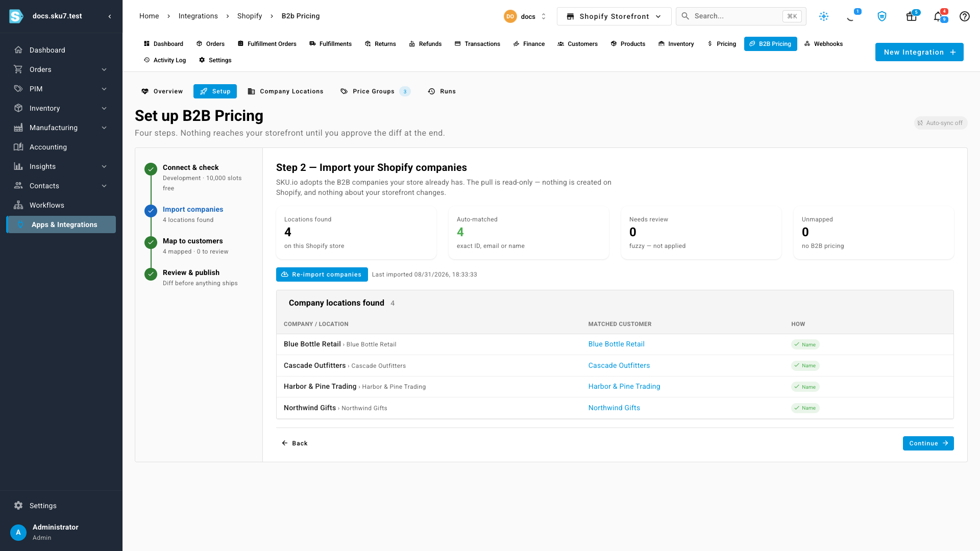This screenshot has width=980, height=551.
Task: Open the integration Dashboard tab
Action: (x=163, y=44)
